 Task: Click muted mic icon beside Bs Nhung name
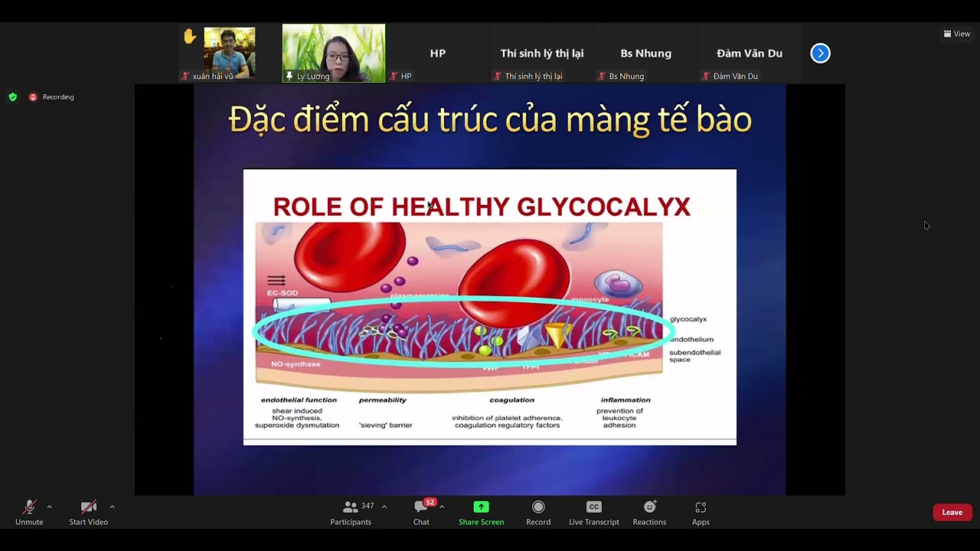(x=603, y=76)
